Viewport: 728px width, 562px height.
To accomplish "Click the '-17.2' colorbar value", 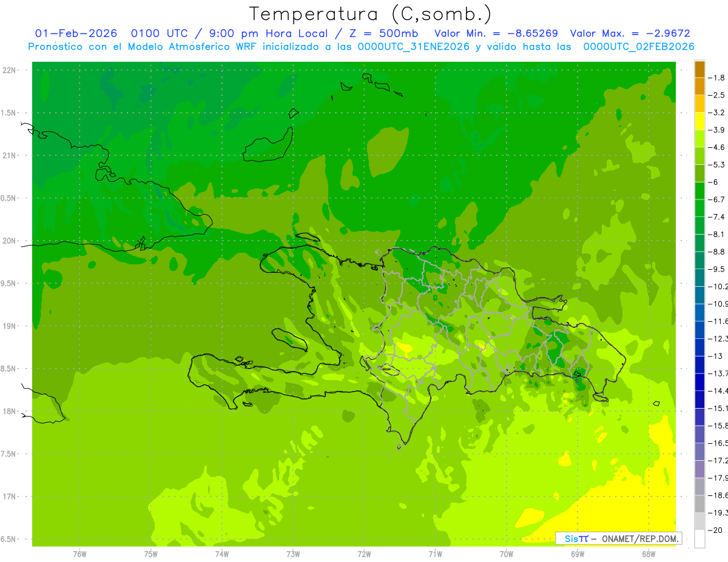I will (718, 461).
